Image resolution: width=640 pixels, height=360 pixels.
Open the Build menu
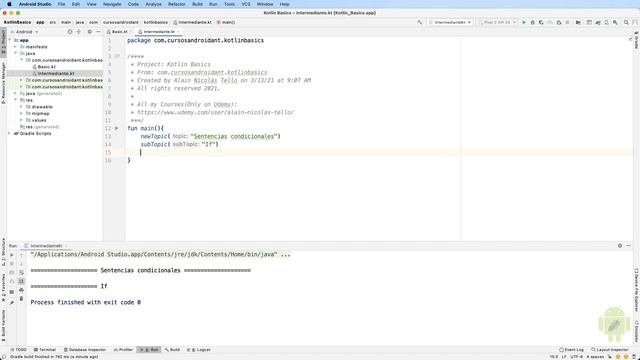(x=197, y=4)
